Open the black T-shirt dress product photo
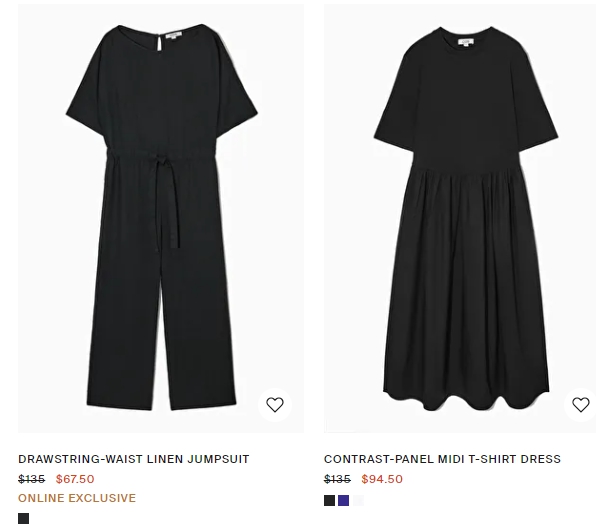 pyautogui.click(x=460, y=218)
